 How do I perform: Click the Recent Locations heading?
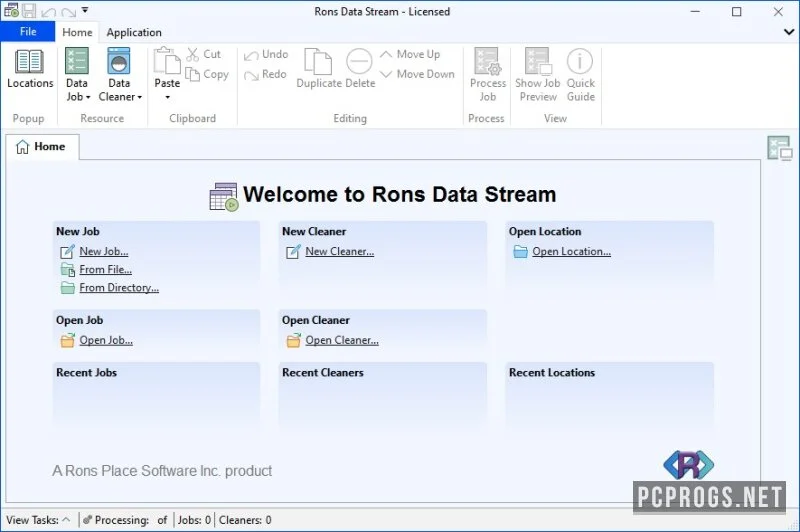(x=552, y=373)
